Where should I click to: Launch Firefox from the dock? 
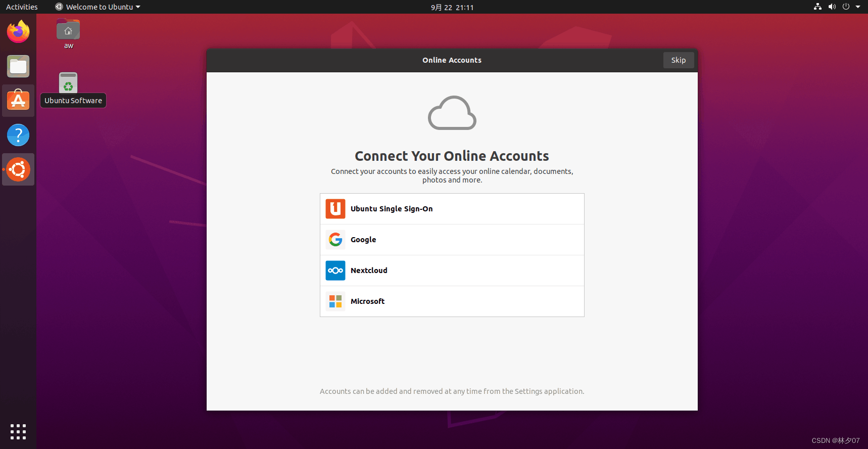(x=18, y=32)
